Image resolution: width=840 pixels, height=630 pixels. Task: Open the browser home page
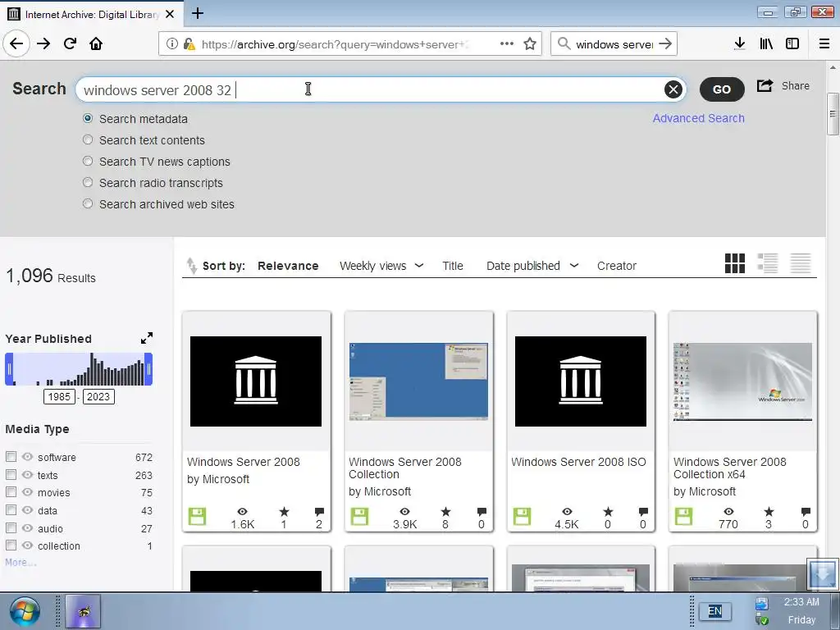click(96, 43)
